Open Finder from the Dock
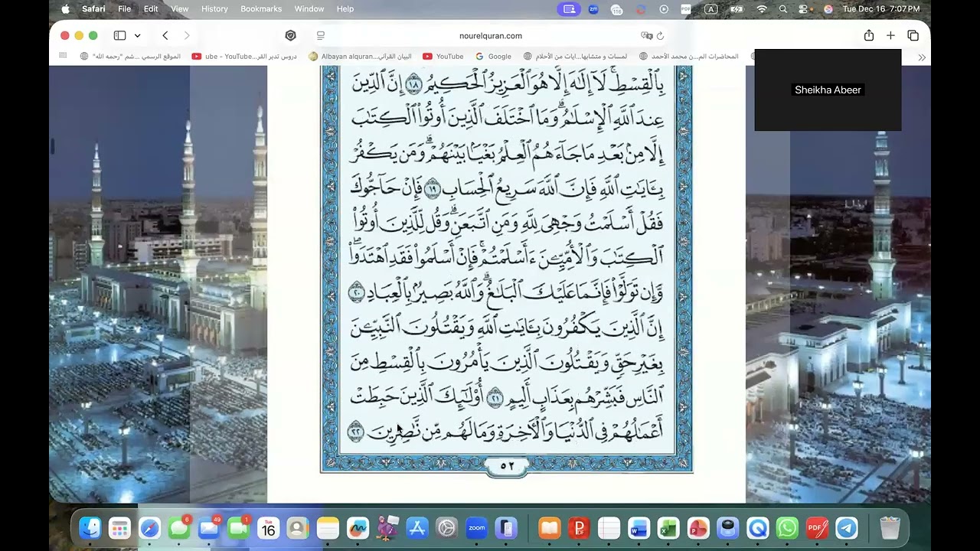The height and width of the screenshot is (551, 980). pos(90,528)
